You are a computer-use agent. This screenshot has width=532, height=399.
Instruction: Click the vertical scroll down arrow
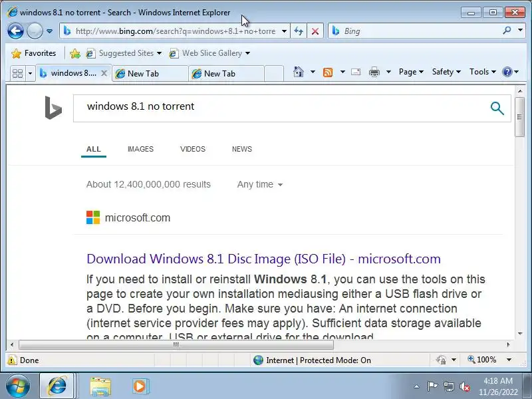[520, 334]
